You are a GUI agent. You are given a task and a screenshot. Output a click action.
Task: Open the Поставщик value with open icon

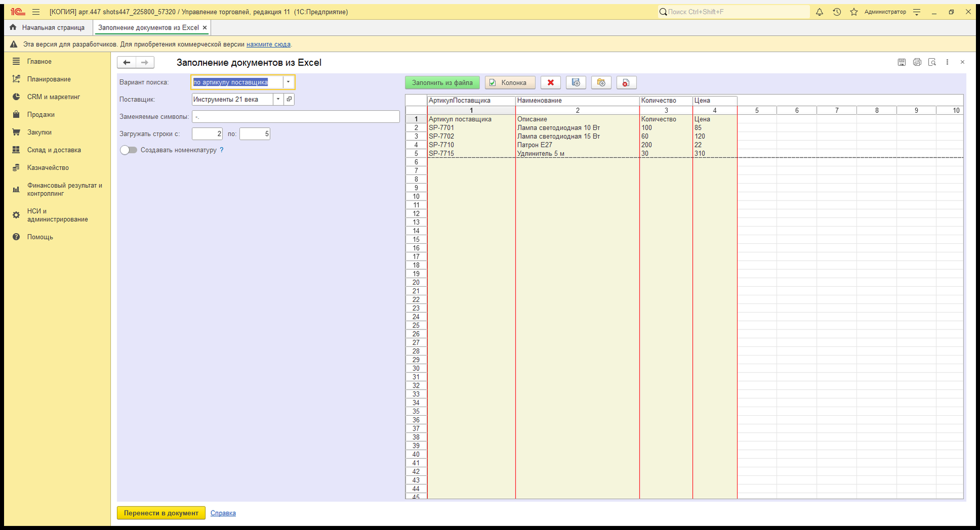coord(289,99)
